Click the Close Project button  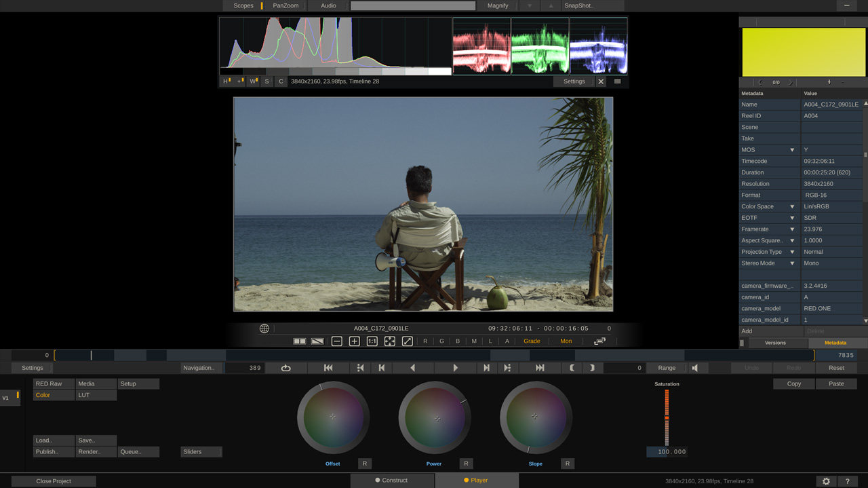(54, 480)
